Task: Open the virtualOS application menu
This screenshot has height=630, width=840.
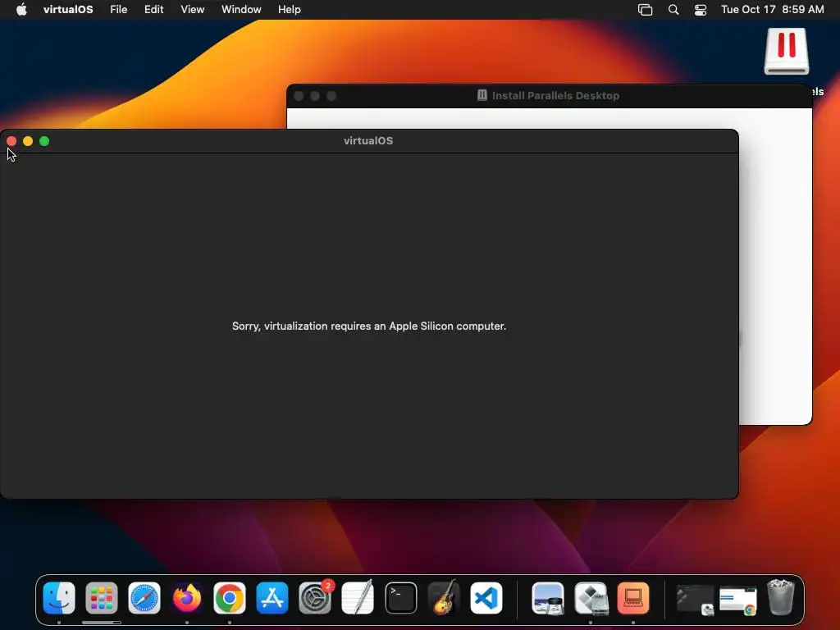Action: click(68, 10)
